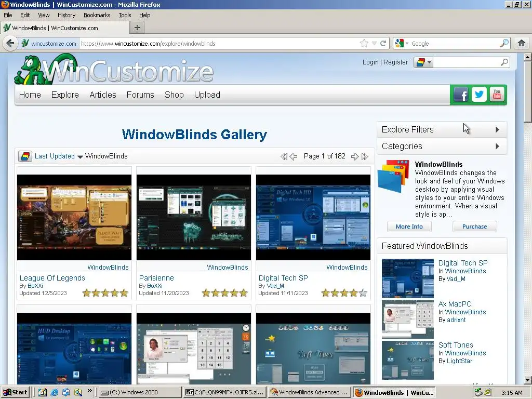Open author Vad_M under Digital Tech SP
The width and height of the screenshot is (532, 399).
click(275, 286)
